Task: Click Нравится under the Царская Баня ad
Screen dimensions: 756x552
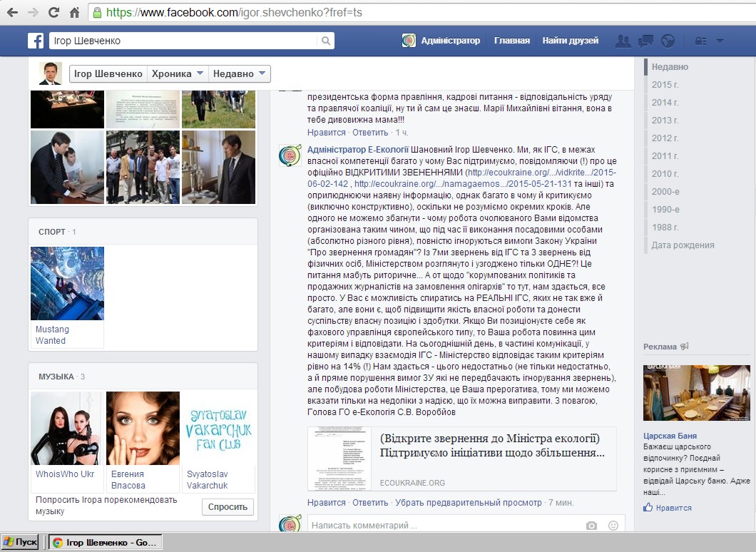Action: tap(673, 508)
